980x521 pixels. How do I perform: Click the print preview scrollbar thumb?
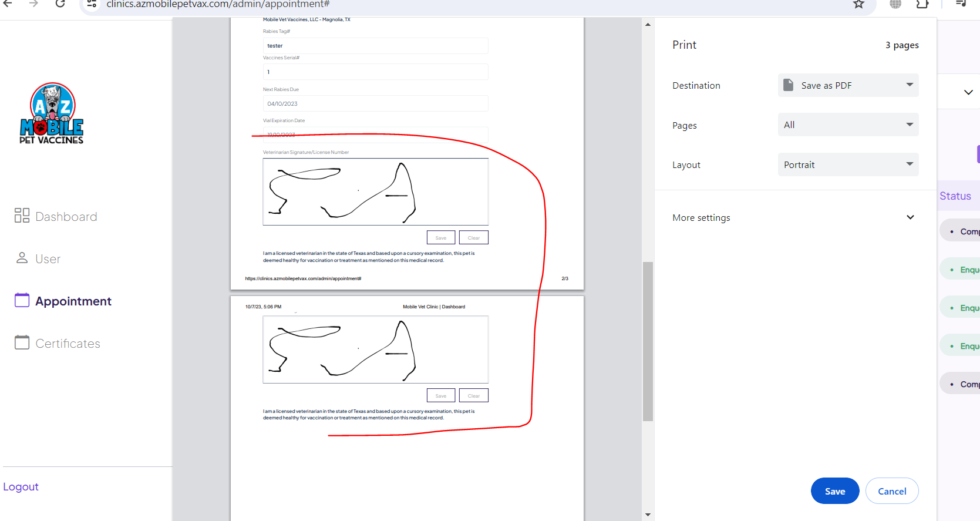[648, 341]
